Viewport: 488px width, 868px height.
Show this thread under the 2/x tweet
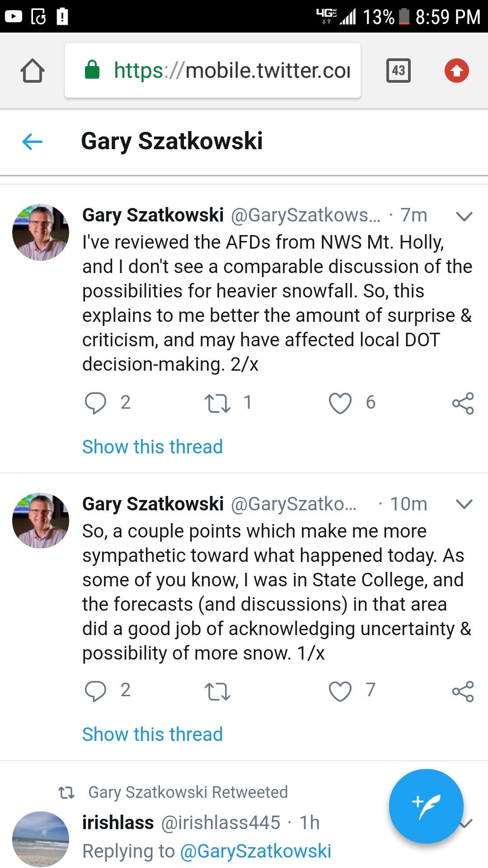[153, 447]
